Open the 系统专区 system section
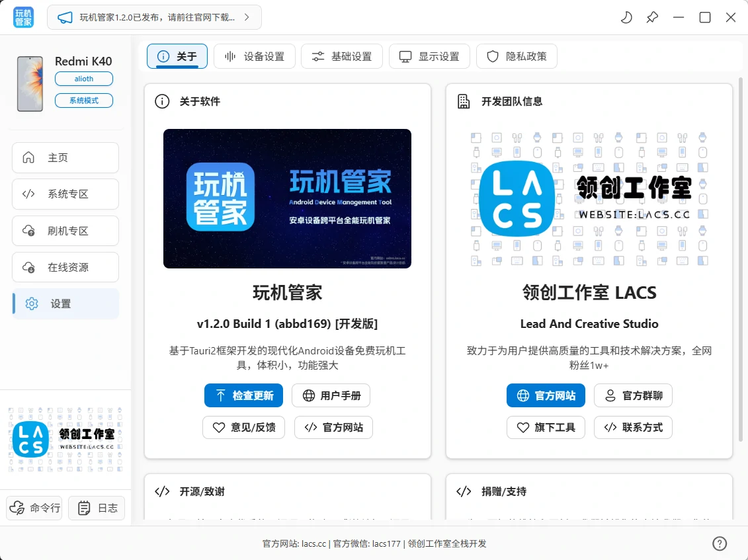Screen dimensions: 748x560 click(x=65, y=194)
